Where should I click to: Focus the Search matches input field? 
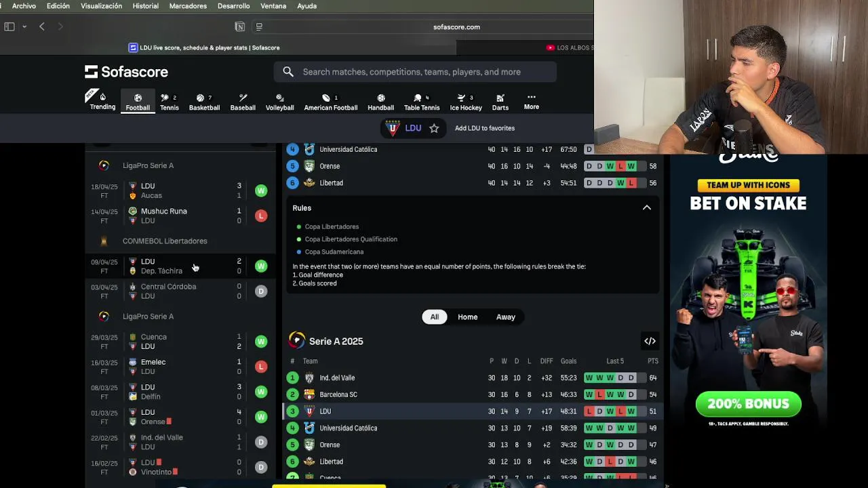[x=415, y=72]
